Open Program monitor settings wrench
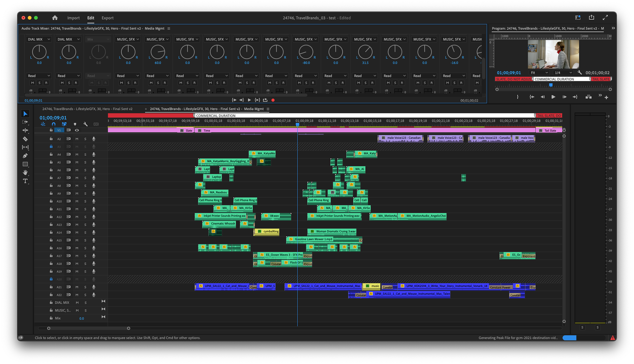The height and width of the screenshot is (364, 634). (580, 73)
